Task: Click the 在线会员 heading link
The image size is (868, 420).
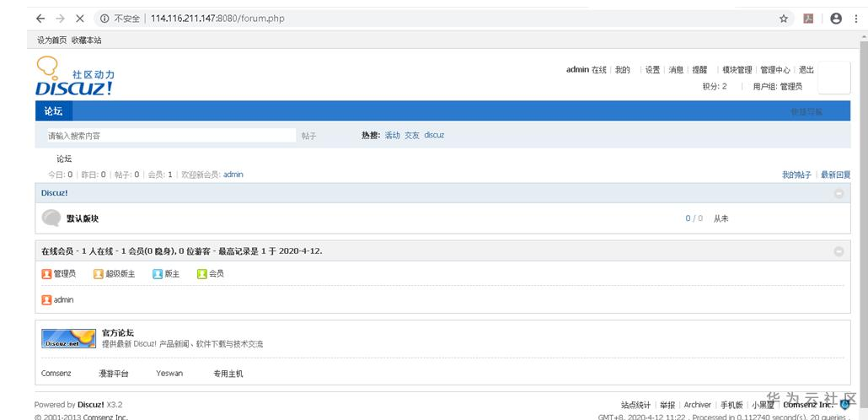Action: [57, 251]
